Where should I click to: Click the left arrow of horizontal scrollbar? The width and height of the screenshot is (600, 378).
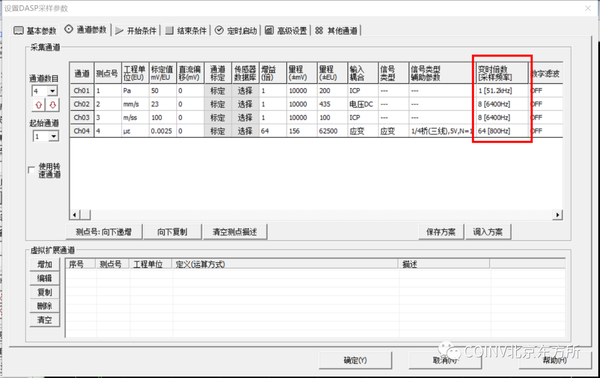75,215
